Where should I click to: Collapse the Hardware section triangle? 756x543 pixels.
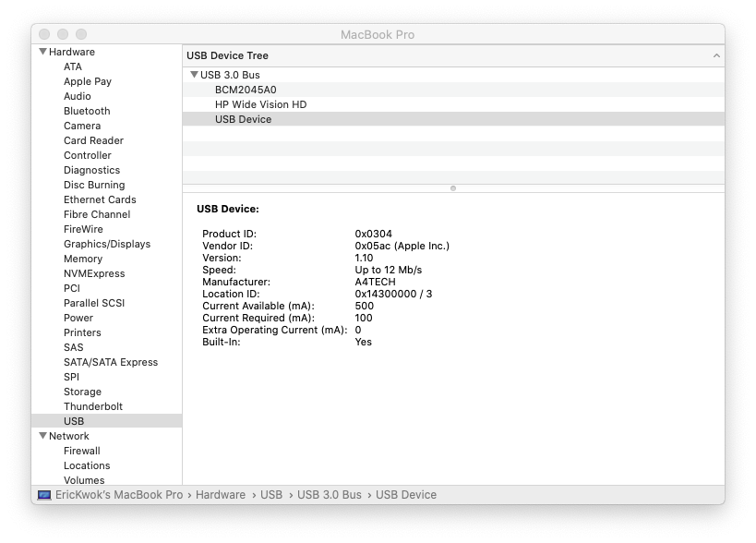pos(42,51)
